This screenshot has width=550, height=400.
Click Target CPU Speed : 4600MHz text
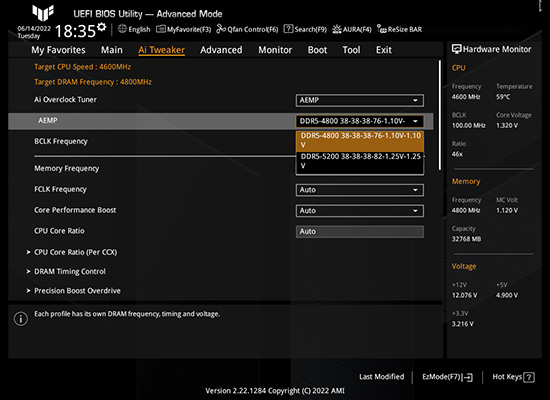click(82, 67)
